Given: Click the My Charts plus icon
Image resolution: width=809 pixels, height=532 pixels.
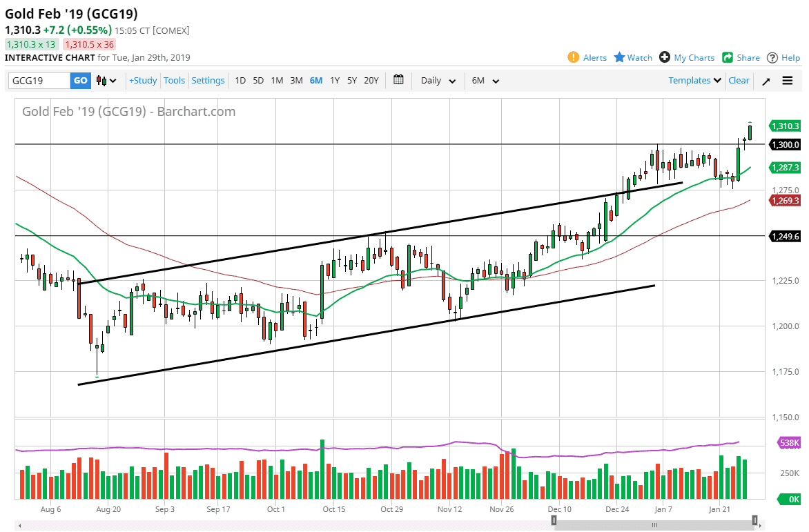Looking at the screenshot, I should (x=665, y=57).
